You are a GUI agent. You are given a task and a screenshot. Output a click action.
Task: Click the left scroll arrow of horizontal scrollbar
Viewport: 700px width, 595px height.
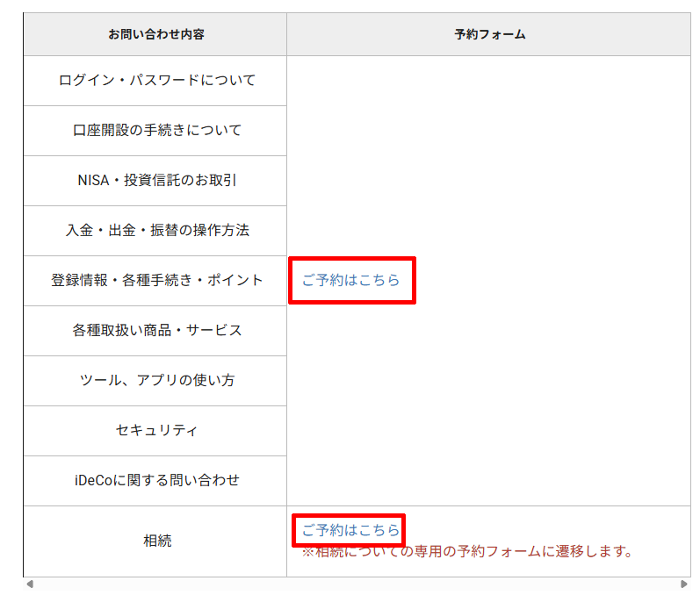pos(30,584)
